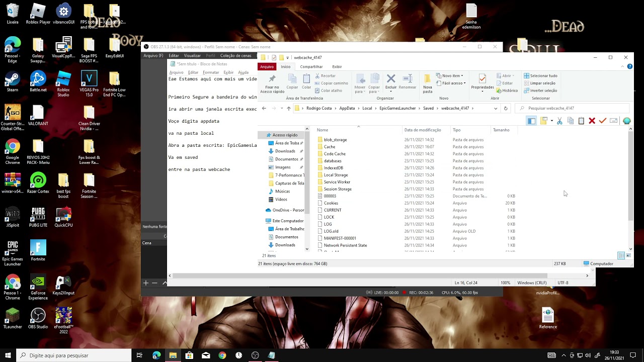644x362 pixels.
Task: Select the Cookies file
Action: [331, 203]
